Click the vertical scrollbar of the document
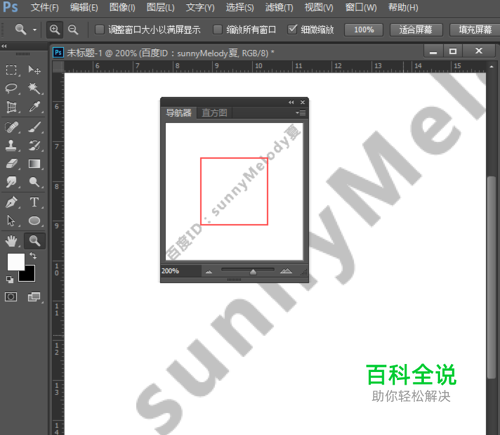 coord(491,277)
